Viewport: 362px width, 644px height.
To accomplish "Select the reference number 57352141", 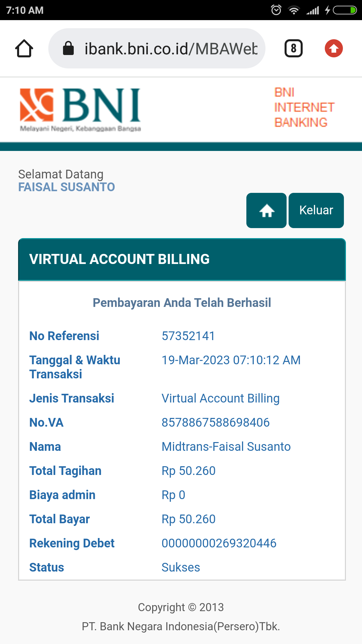I will coord(188,336).
